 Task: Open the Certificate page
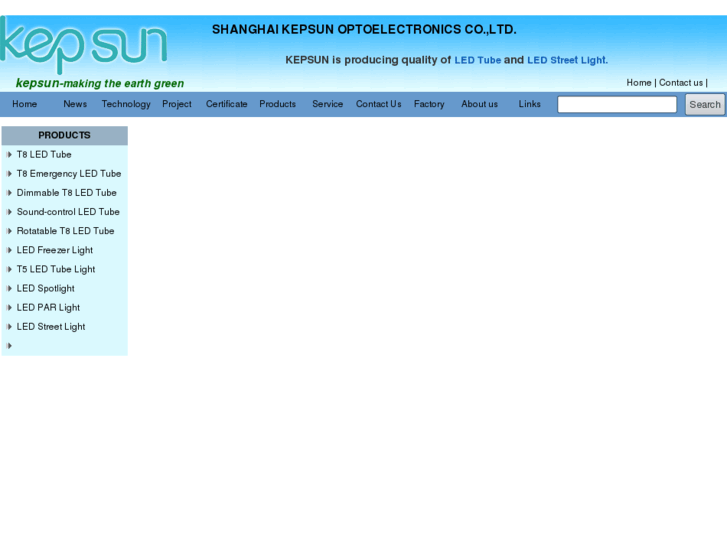point(227,104)
